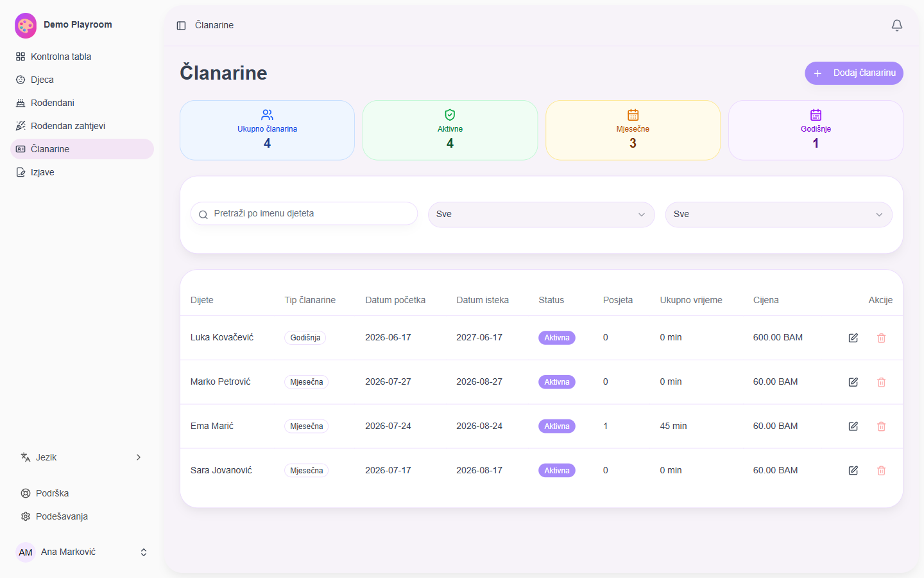Click the Aktivne shield icon
This screenshot has width=924, height=578.
coord(450,115)
